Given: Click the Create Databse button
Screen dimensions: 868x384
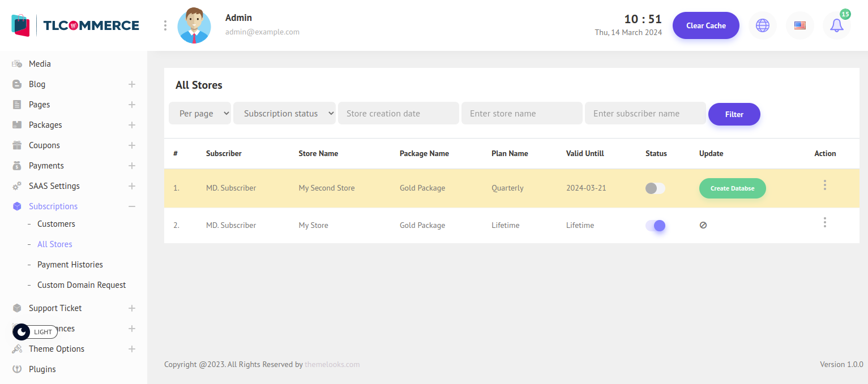Looking at the screenshot, I should [732, 188].
